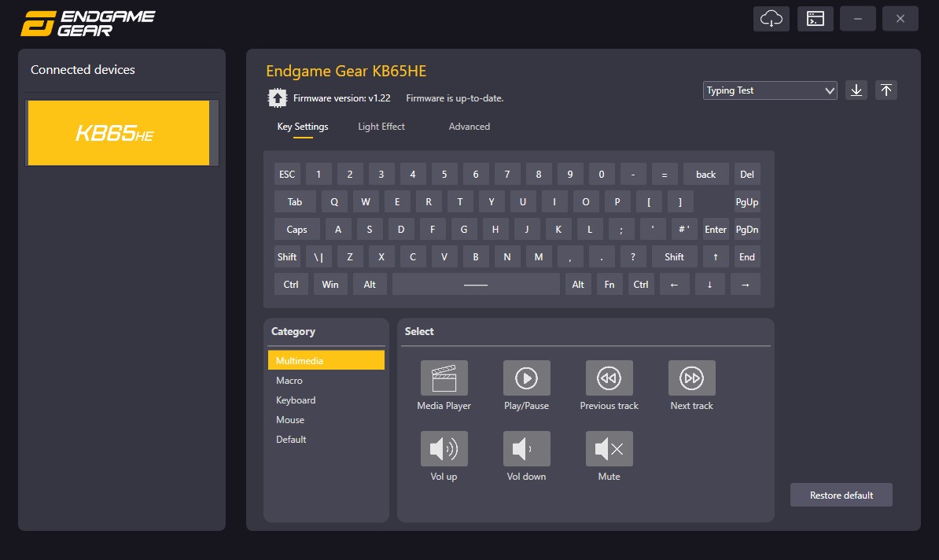Select the Default category
The width and height of the screenshot is (939, 560).
(x=326, y=439)
